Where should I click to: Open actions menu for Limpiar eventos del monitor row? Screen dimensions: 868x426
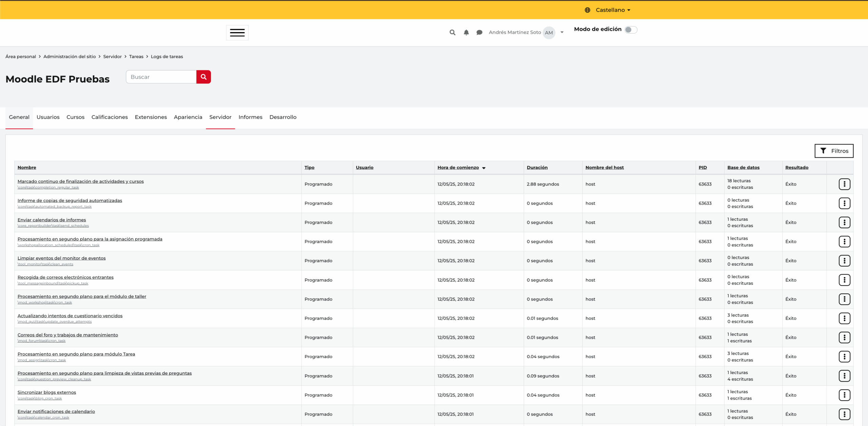844,261
